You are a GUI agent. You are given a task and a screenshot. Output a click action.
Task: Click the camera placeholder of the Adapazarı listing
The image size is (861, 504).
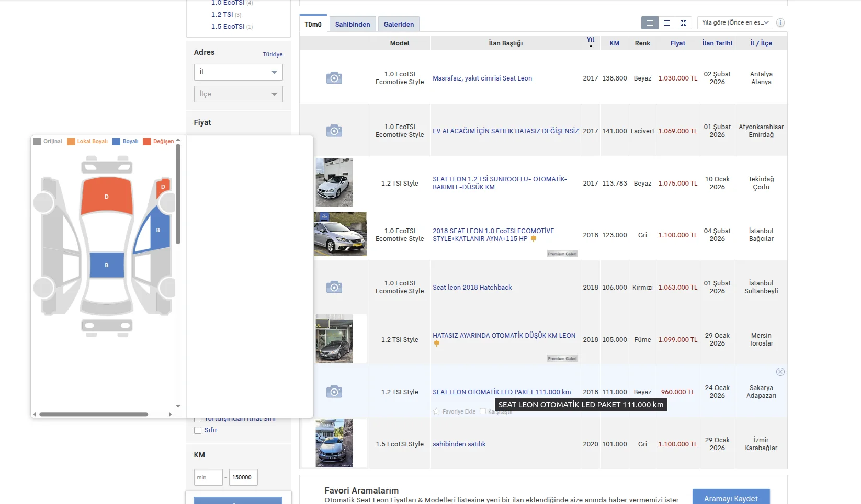click(x=334, y=392)
